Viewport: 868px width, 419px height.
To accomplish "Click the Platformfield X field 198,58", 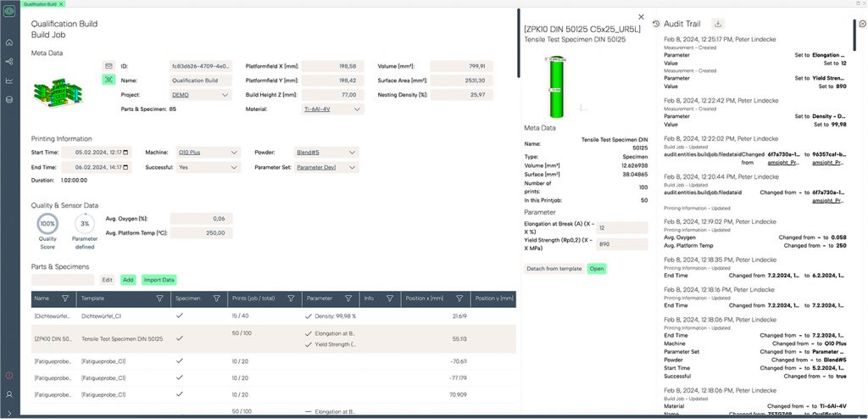I will point(332,66).
